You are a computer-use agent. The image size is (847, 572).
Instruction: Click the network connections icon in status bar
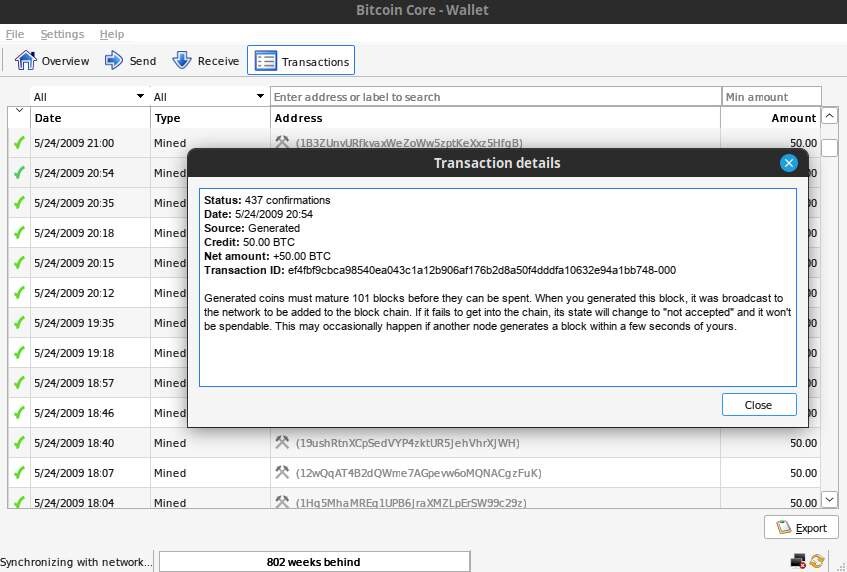point(798,561)
